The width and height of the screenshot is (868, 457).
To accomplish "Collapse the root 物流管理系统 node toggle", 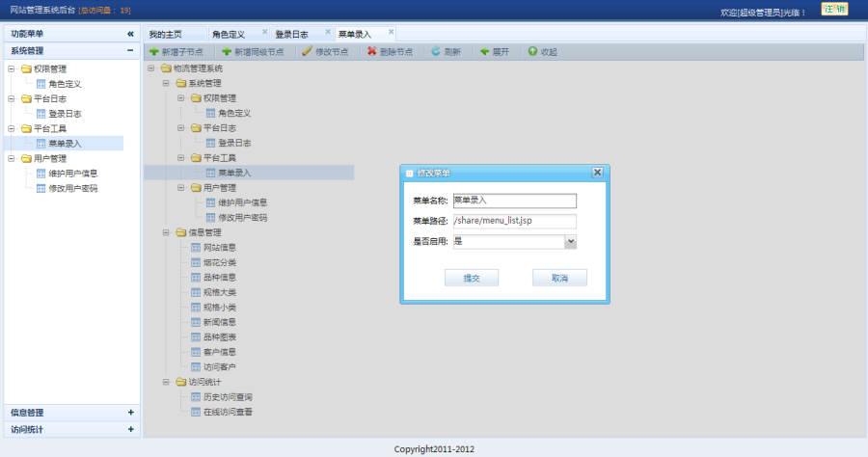I will (150, 68).
